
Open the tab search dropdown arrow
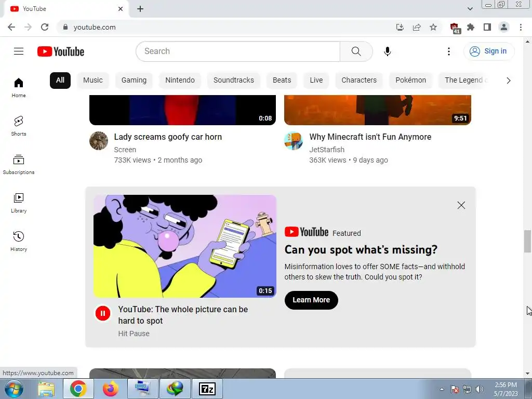470,9
